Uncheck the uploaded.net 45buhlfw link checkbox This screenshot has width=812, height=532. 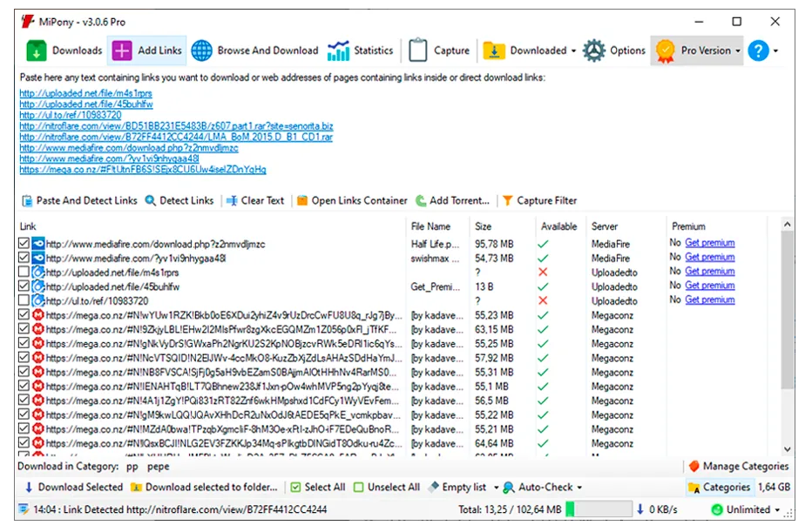pyautogui.click(x=24, y=286)
